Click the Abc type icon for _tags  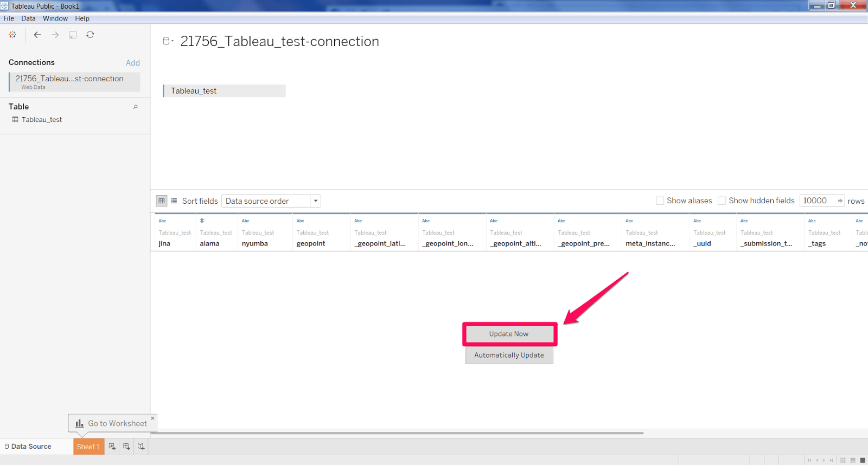click(812, 221)
